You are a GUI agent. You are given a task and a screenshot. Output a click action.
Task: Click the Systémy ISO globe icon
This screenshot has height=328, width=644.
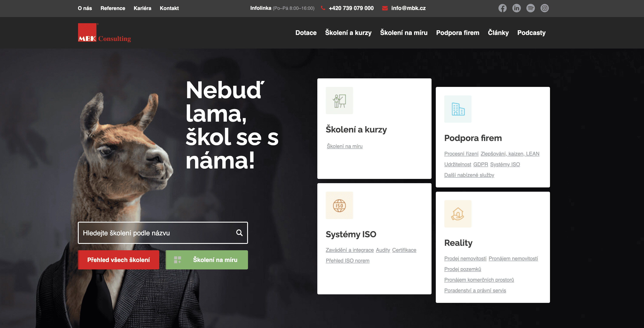[339, 205]
